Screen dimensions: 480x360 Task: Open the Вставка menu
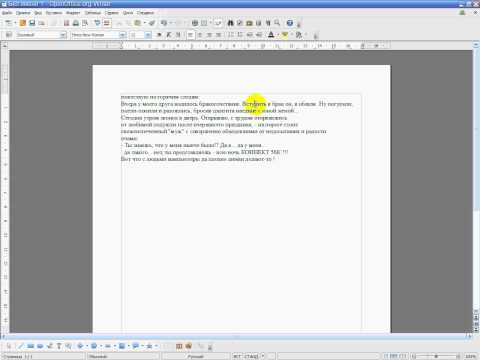click(x=54, y=13)
